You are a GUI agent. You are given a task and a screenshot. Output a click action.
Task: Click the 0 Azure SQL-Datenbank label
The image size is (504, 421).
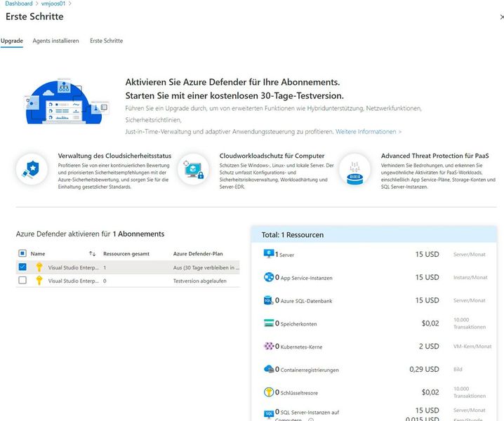point(304,301)
